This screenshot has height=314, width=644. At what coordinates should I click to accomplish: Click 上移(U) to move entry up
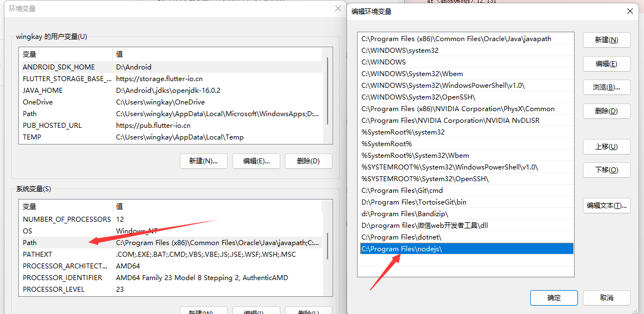coord(606,147)
